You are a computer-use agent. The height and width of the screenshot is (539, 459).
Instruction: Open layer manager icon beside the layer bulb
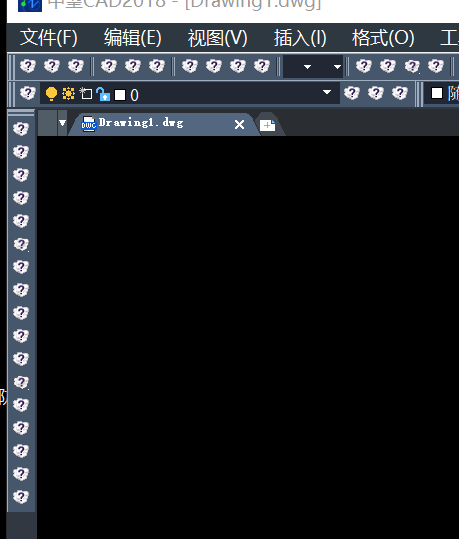coord(28,93)
